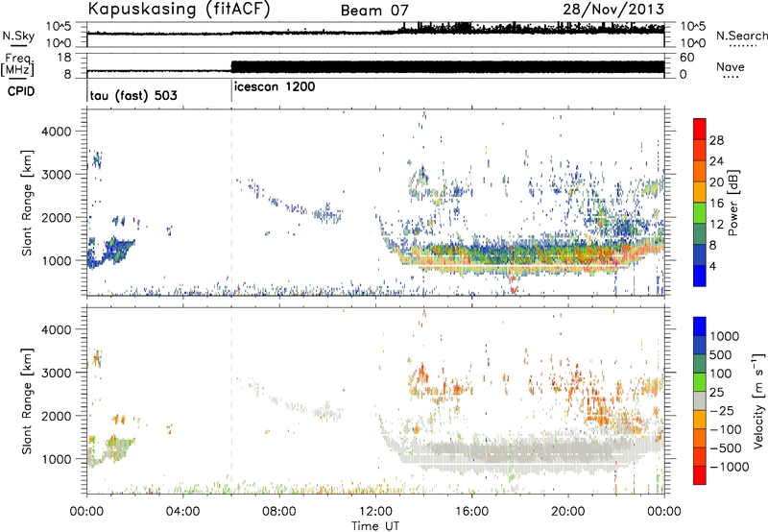Pick the light green segment of power colorbar
This screenshot has height=532, width=768.
click(x=700, y=213)
